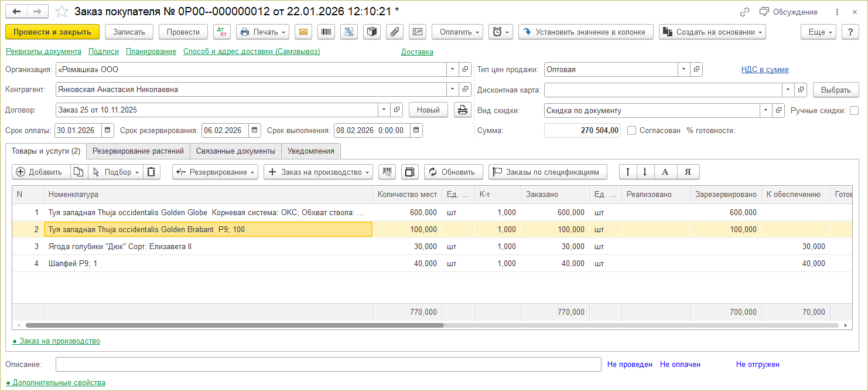Expand the Тип цен продажи dropdown
868x391 pixels.
[x=684, y=70]
